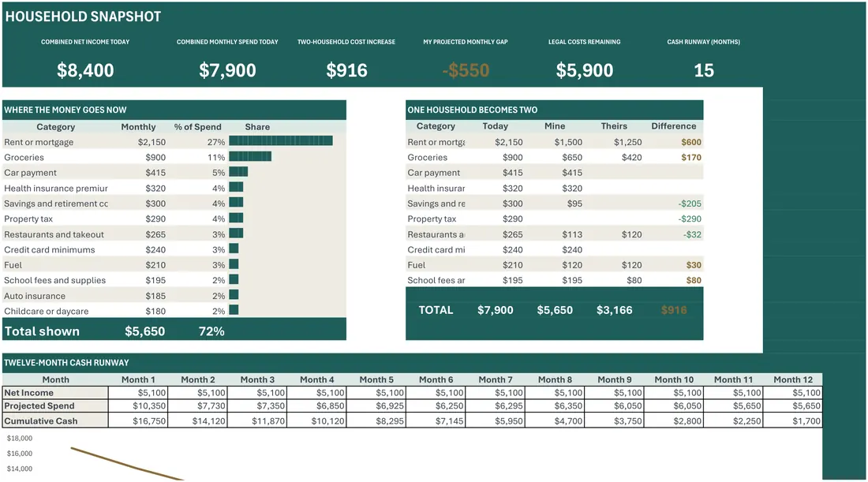Select the $7,900 combined monthly spend value
The height and width of the screenshot is (482, 868).
pos(227,70)
